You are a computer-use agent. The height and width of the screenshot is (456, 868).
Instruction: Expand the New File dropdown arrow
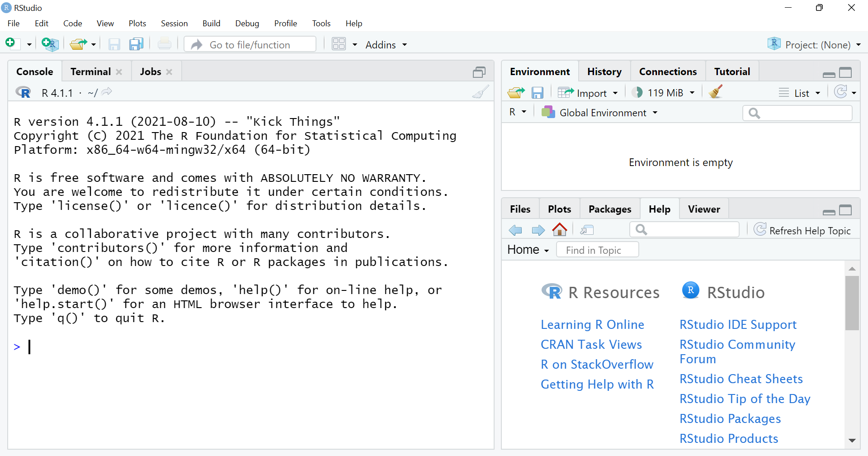point(29,44)
